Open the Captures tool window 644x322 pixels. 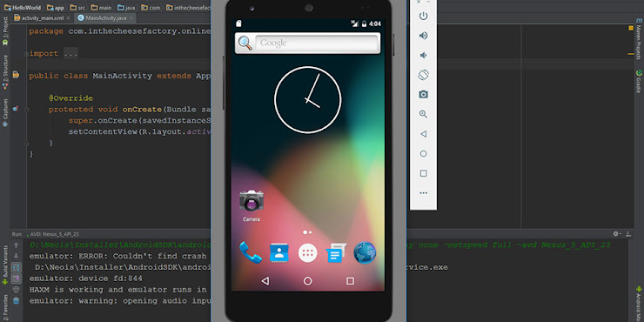click(5, 111)
